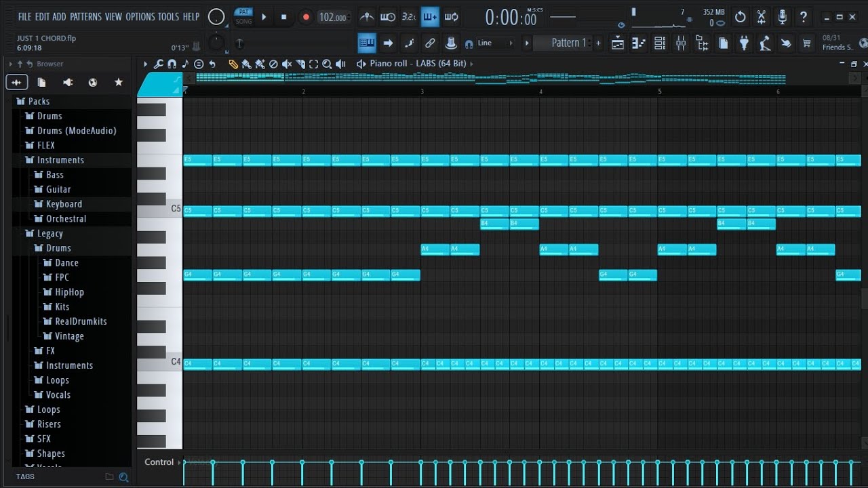The height and width of the screenshot is (488, 868).
Task: Enable wait for input to start playing
Action: click(x=388, y=17)
